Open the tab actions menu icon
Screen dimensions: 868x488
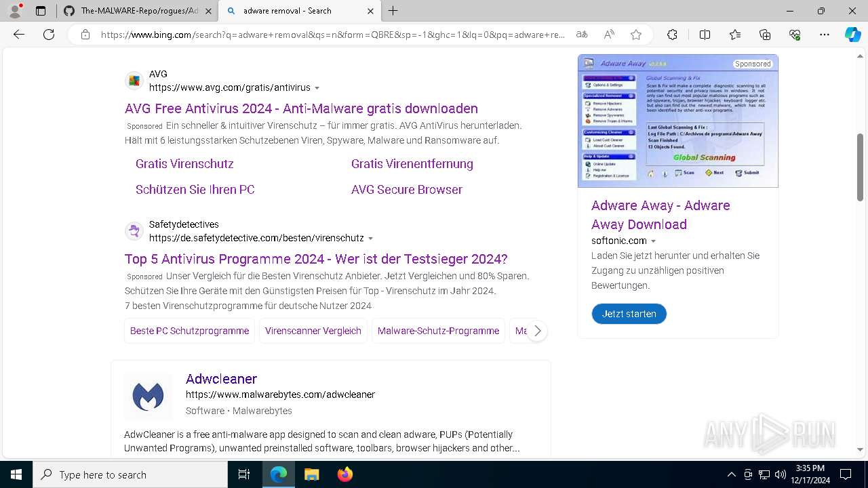[x=41, y=11]
